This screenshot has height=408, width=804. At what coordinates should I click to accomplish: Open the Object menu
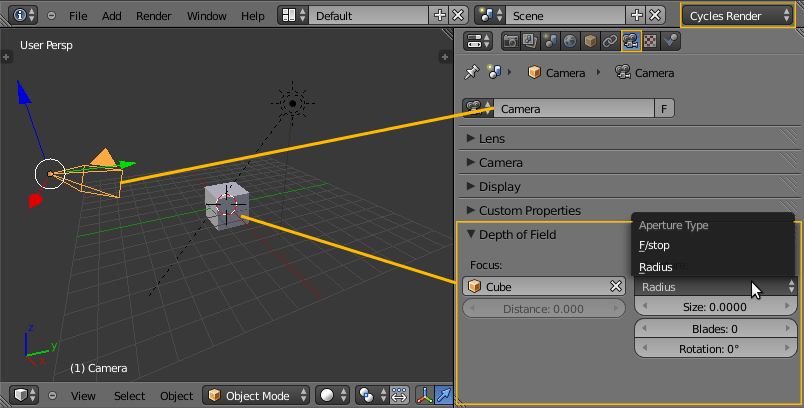click(x=176, y=396)
